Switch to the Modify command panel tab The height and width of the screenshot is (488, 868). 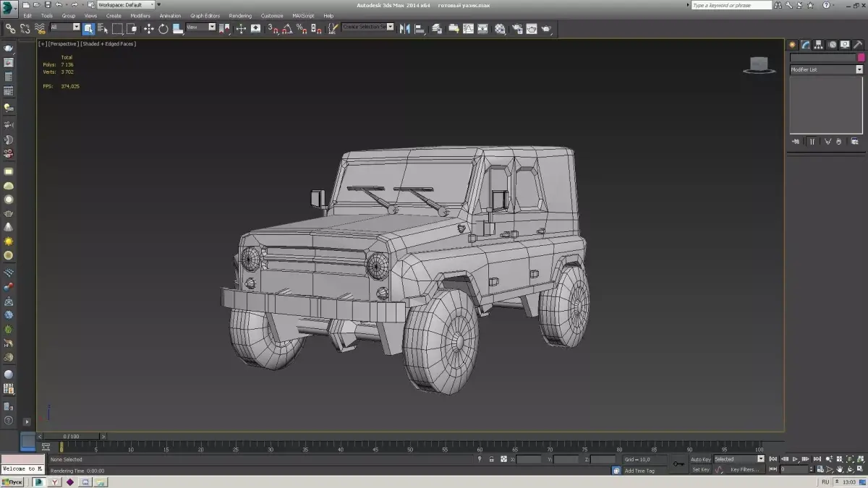click(x=805, y=45)
